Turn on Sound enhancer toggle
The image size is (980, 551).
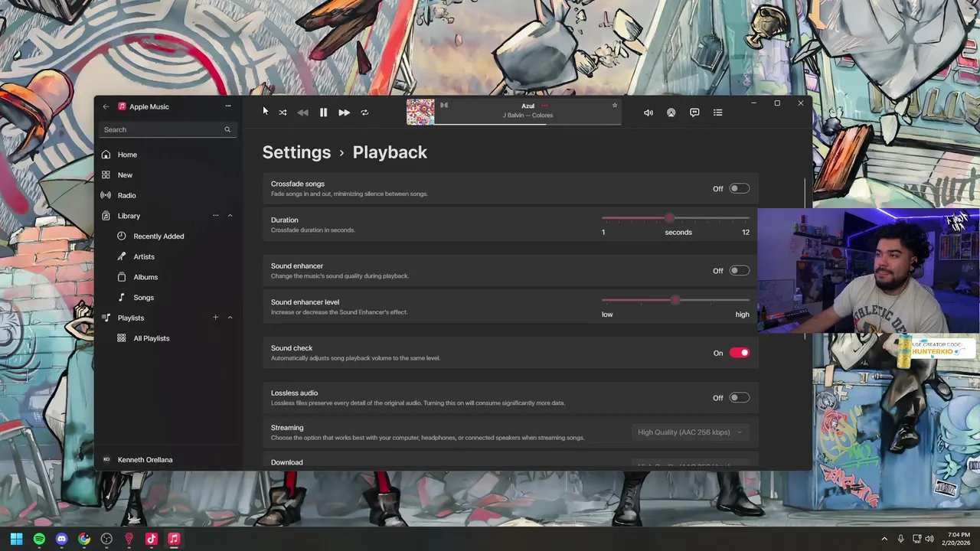[739, 271]
